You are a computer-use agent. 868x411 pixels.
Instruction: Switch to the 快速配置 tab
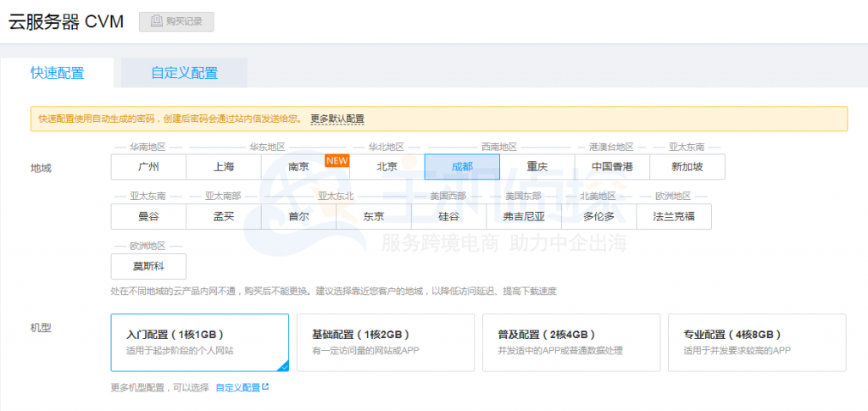(57, 73)
